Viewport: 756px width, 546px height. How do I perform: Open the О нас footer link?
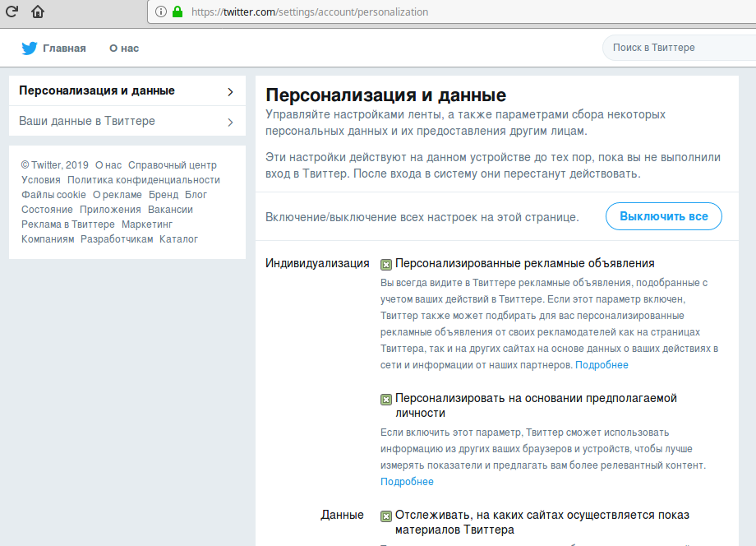coord(108,165)
